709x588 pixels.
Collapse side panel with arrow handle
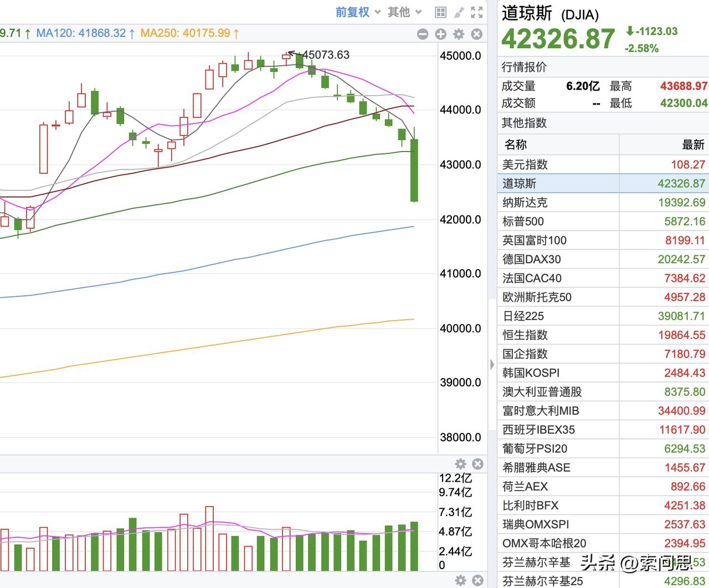tap(492, 364)
